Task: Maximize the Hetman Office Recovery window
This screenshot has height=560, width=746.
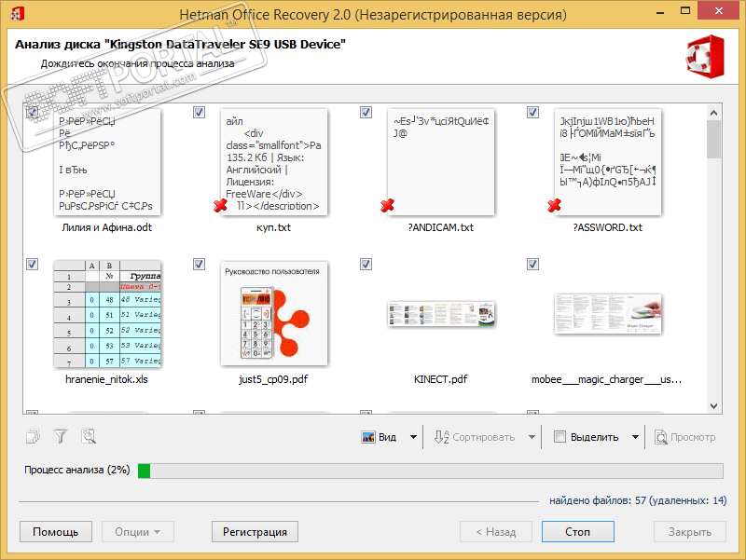Action: [x=685, y=11]
